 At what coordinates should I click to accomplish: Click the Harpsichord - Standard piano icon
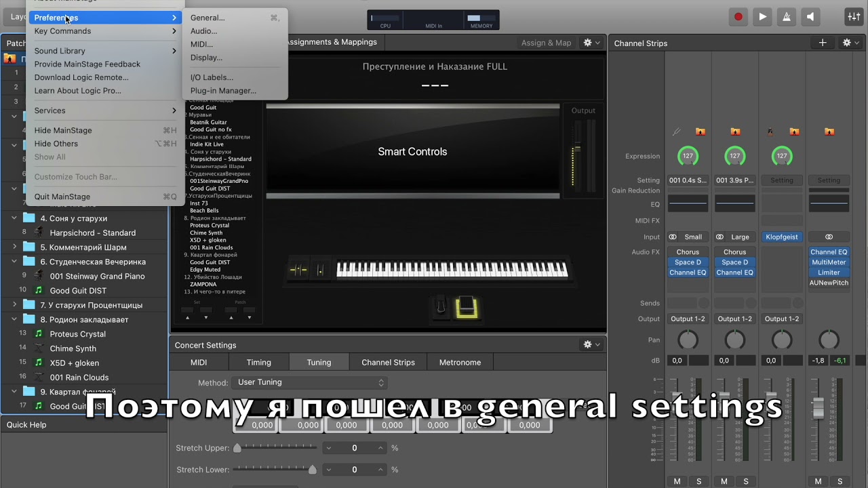point(39,232)
